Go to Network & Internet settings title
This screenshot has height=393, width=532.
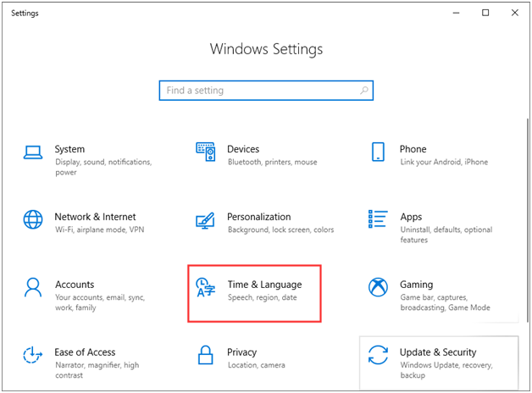click(x=95, y=217)
